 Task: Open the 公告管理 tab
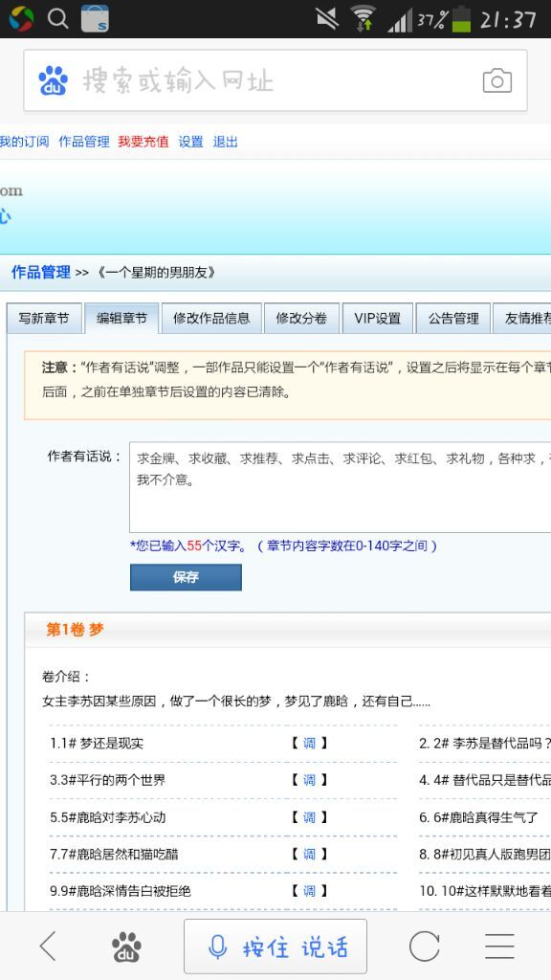point(452,318)
